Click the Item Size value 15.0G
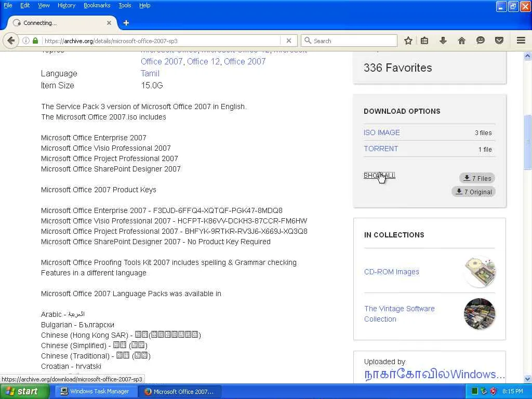Viewport: 532px width, 399px height. click(x=152, y=86)
